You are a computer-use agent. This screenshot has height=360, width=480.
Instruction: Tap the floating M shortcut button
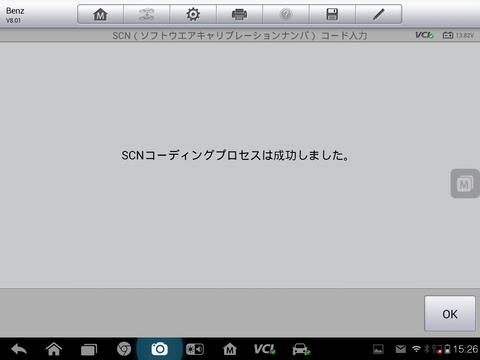click(465, 183)
